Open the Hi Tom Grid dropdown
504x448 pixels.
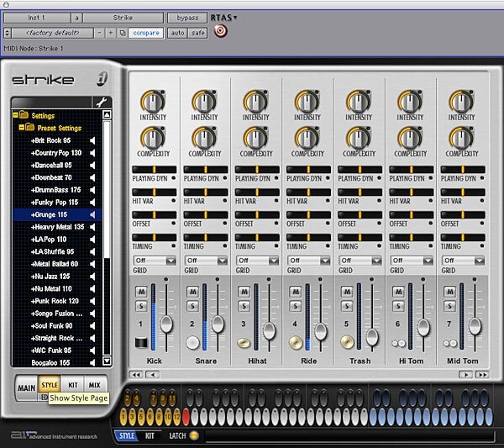(412, 261)
